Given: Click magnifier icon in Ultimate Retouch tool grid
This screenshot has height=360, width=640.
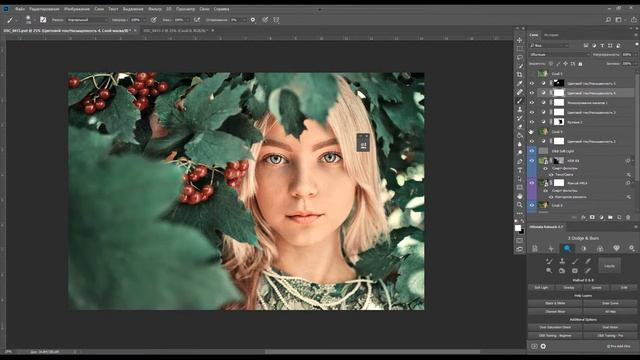Looking at the screenshot, I should point(549,271).
